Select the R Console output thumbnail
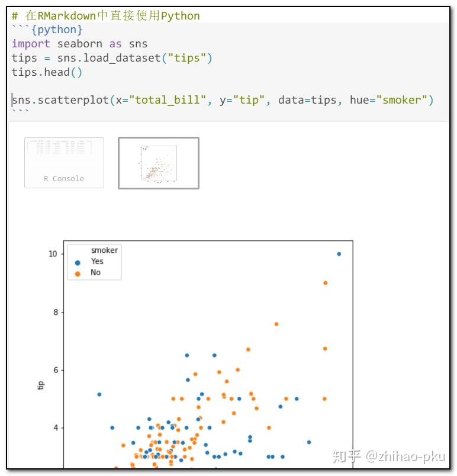This screenshot has height=476, width=457. [64, 162]
